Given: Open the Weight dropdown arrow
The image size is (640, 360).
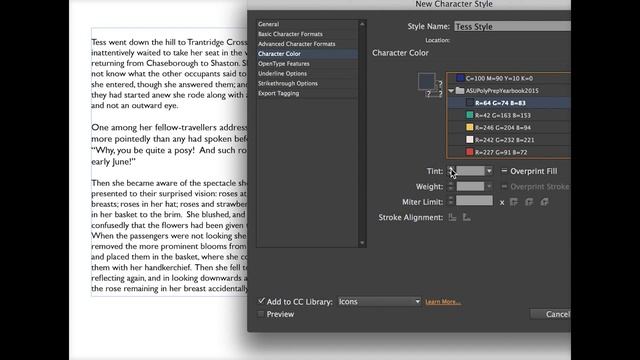Looking at the screenshot, I should click(489, 187).
